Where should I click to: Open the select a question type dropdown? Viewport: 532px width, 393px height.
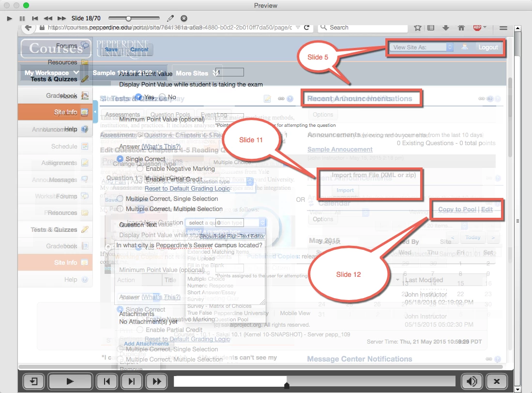pos(225,223)
